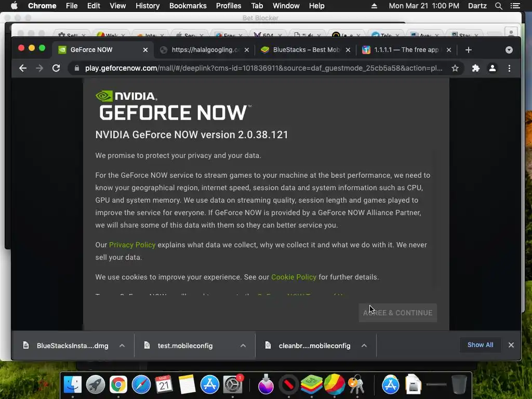This screenshot has height=399, width=532.
Task: Open Spotlight search magnifier
Action: pyautogui.click(x=498, y=6)
